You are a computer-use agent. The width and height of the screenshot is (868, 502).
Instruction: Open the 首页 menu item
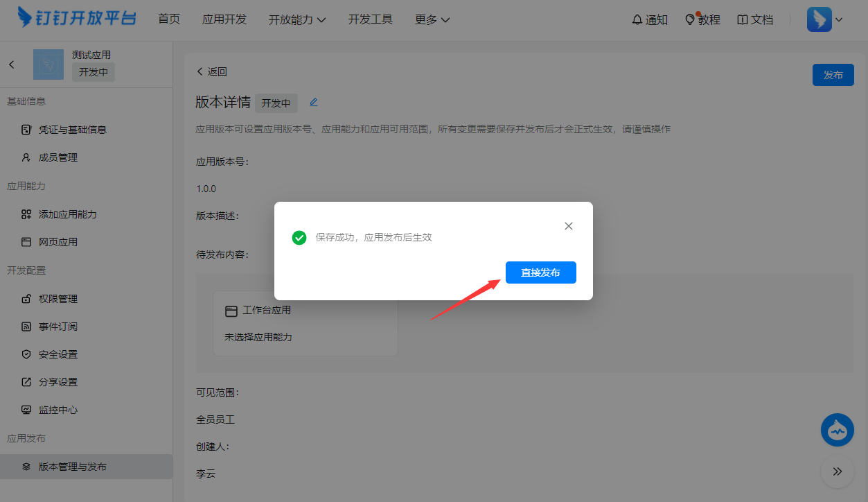click(169, 19)
